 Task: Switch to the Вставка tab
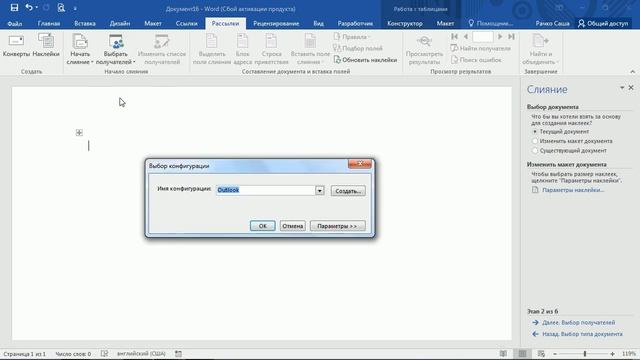pos(85,24)
